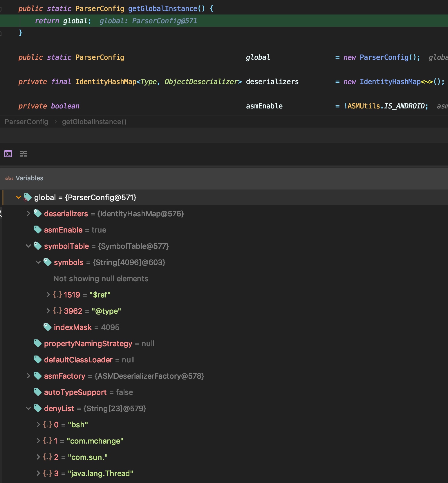Click the braces icon of "java.lang.Thread" element
Screen dimensions: 448x483
(x=48, y=473)
